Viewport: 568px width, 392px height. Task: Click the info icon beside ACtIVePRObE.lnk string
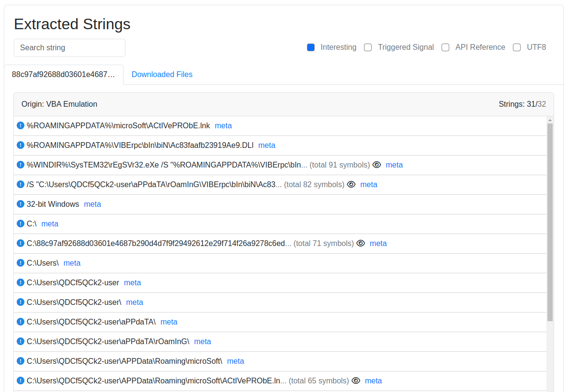click(21, 125)
